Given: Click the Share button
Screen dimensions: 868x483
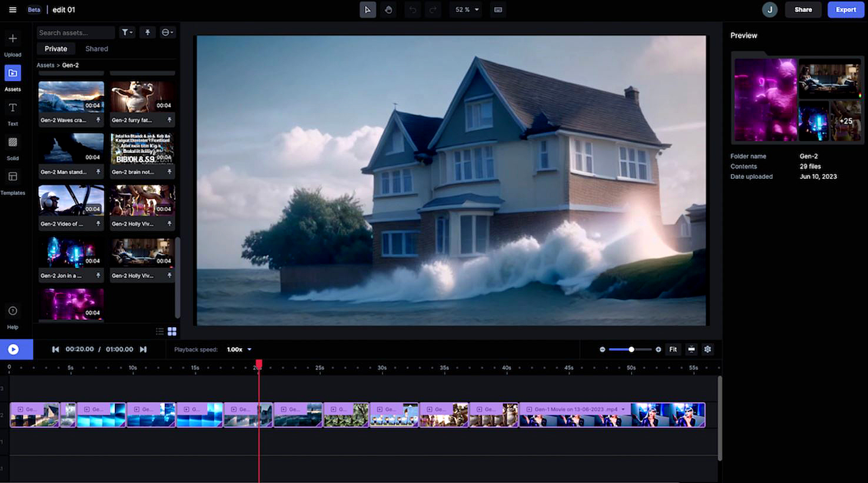Looking at the screenshot, I should tap(803, 10).
